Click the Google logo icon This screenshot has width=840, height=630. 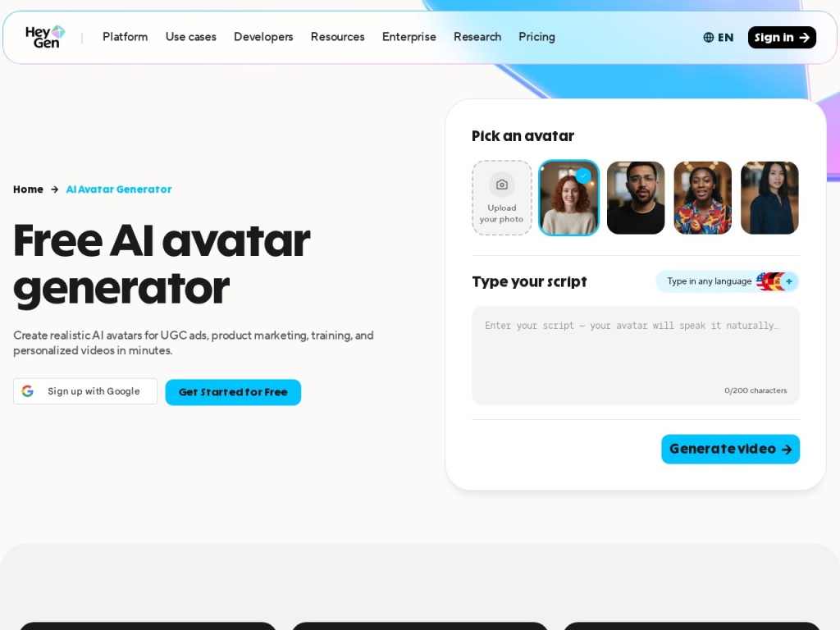tap(28, 391)
